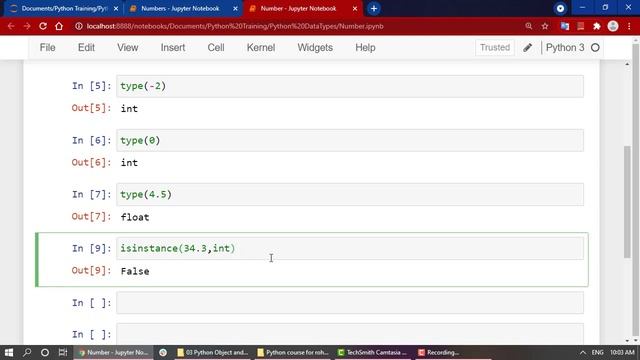
Task: Click the Python 3 kernel name
Action: pyautogui.click(x=565, y=48)
